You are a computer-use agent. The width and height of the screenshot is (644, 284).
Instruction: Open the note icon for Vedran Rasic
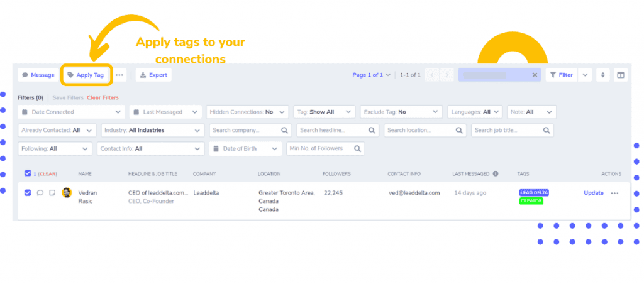52,192
